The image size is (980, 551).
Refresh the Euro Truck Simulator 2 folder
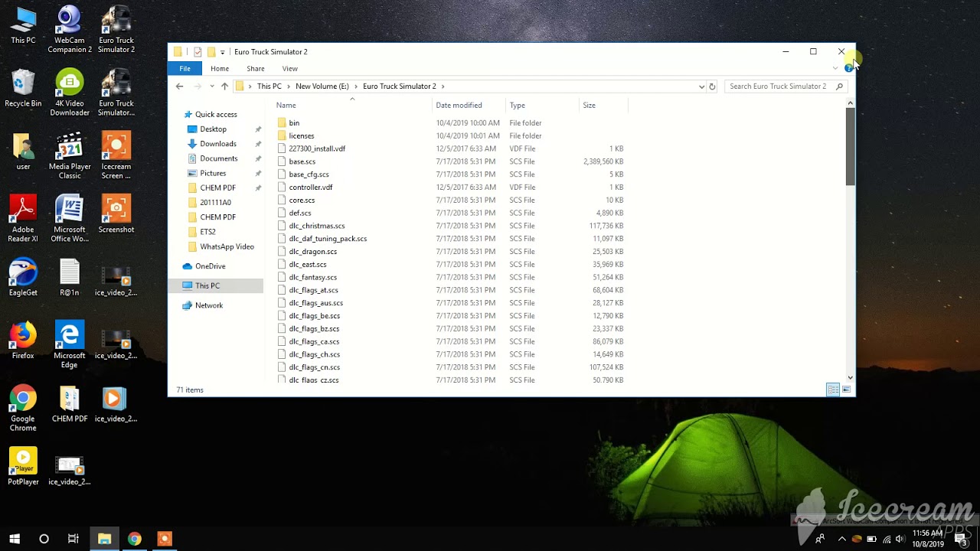pos(712,86)
